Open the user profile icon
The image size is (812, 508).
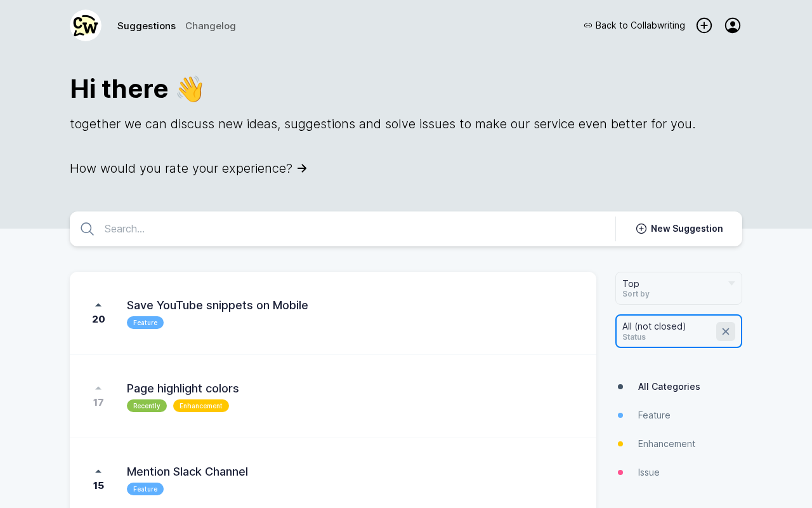click(733, 25)
